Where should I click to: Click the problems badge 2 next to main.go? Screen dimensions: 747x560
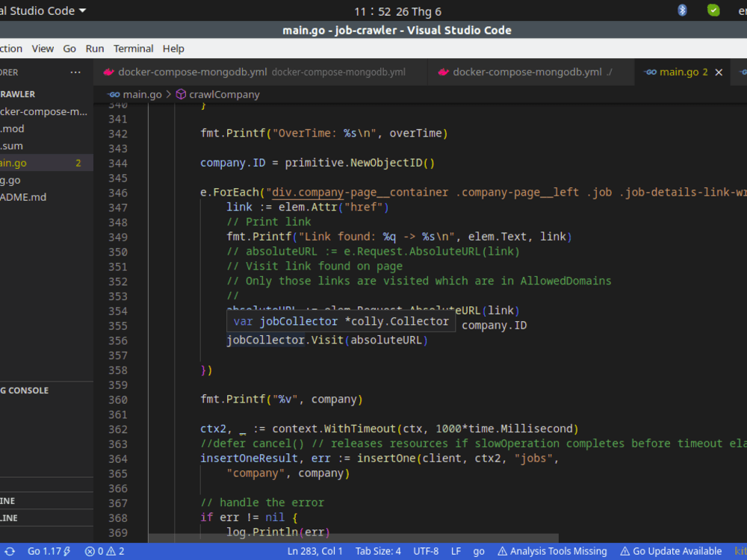(x=78, y=163)
